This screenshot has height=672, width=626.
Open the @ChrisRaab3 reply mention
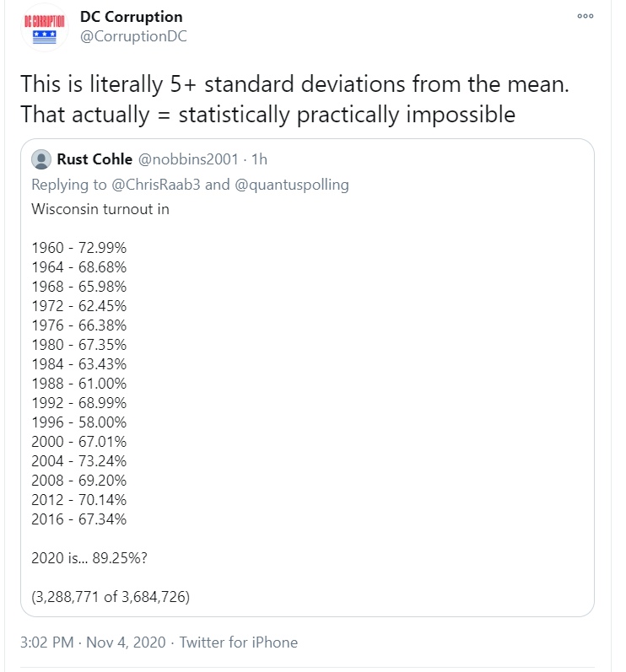155,185
